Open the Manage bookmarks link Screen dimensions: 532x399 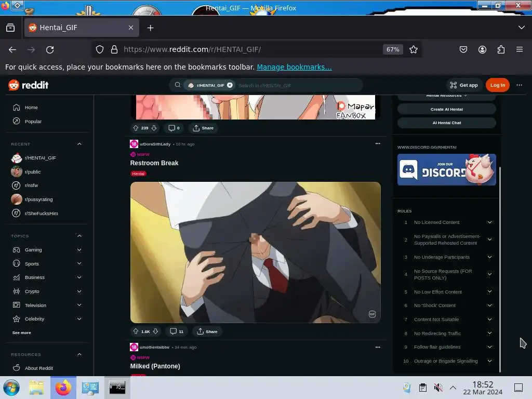click(294, 67)
